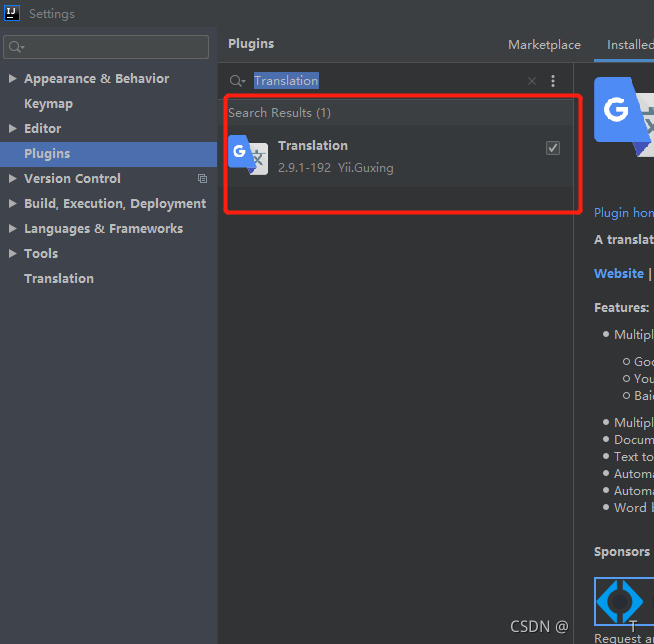Select Editor label in the sidebar
654x644 pixels.
pyautogui.click(x=43, y=128)
